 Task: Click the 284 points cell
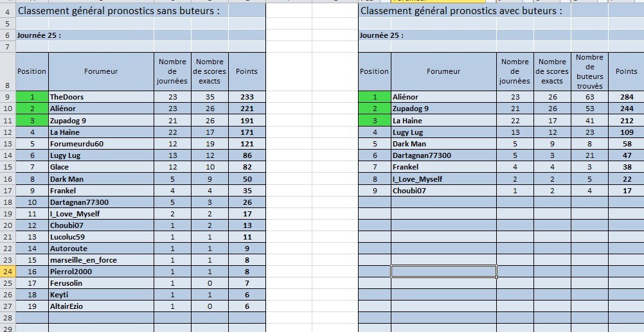click(x=626, y=97)
